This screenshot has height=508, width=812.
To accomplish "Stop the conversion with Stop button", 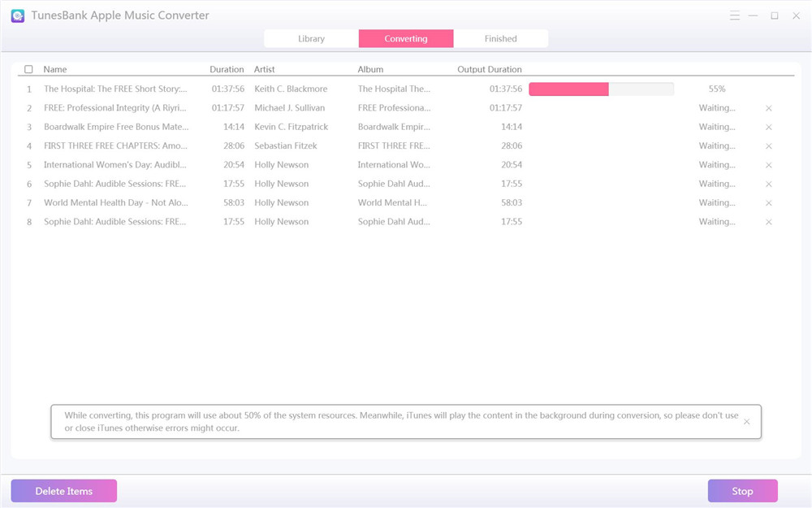I will 742,491.
